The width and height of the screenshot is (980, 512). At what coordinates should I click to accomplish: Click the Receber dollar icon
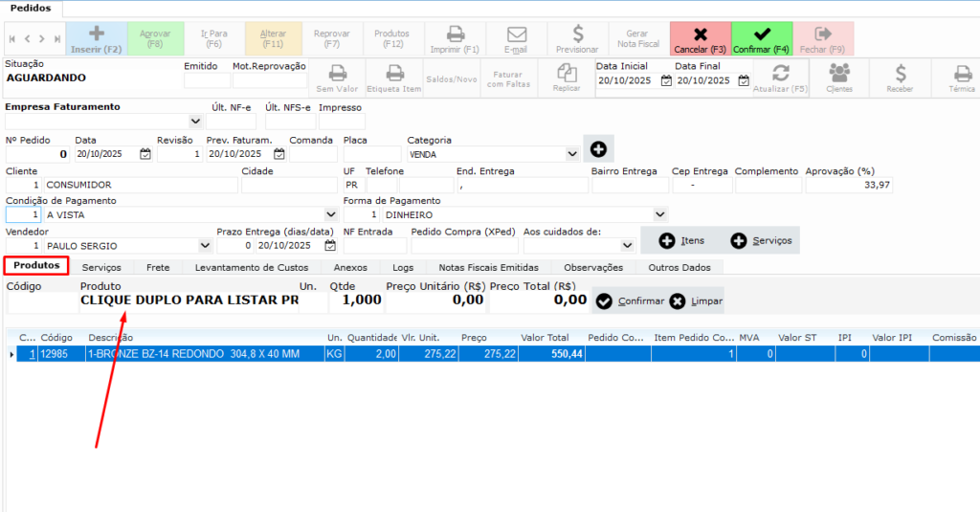(901, 74)
